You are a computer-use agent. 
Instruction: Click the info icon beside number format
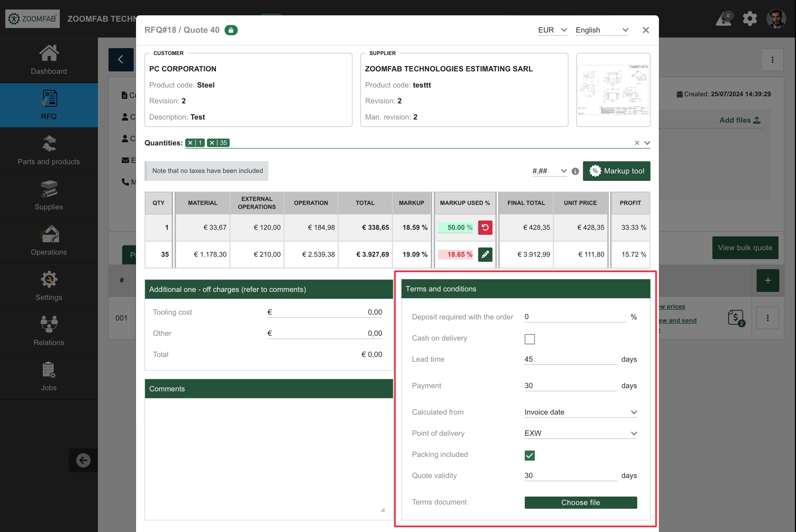click(x=575, y=171)
